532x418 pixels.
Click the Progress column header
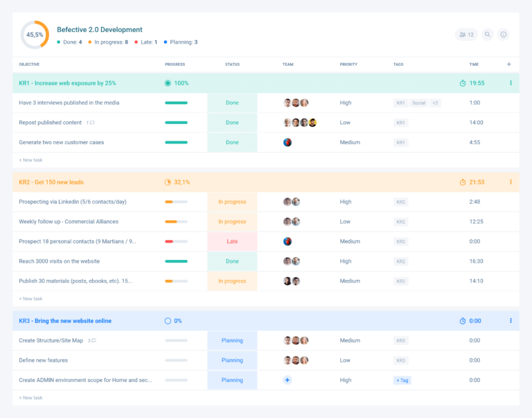175,64
